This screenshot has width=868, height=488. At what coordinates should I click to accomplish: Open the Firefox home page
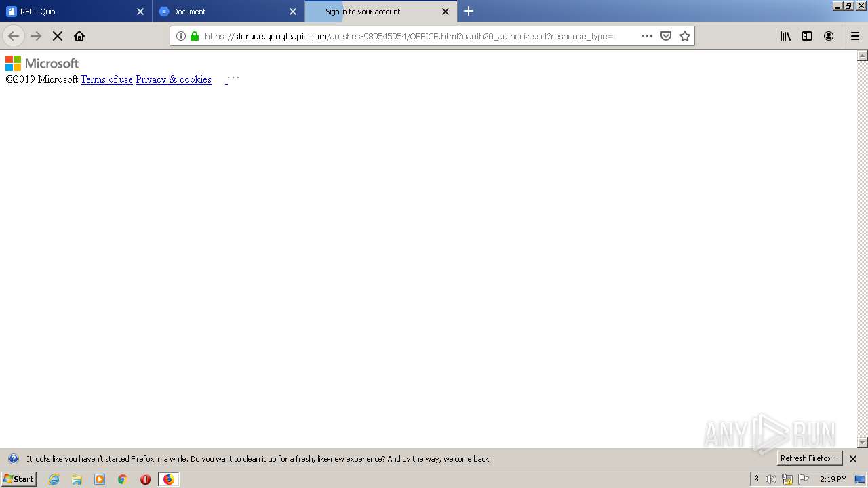coord(79,36)
